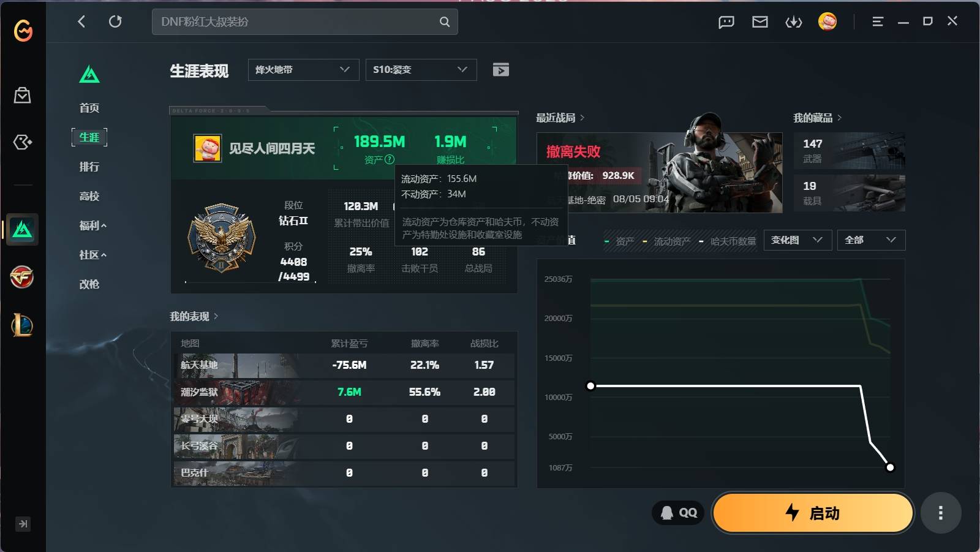The height and width of the screenshot is (552, 980).
Task: Click the WeGame logo in the left rail
Action: (x=23, y=30)
